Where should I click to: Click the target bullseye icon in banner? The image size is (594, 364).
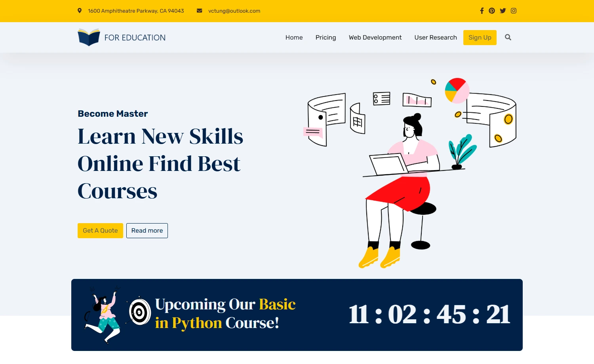click(140, 312)
